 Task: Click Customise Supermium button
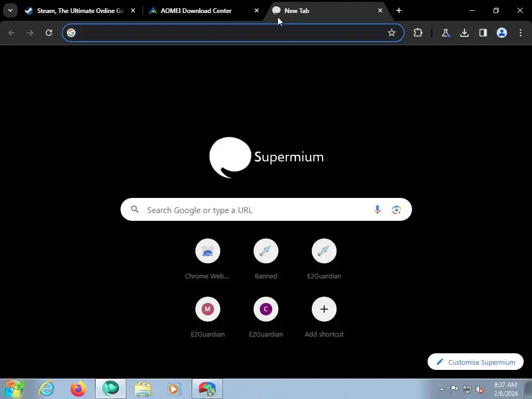tap(475, 362)
